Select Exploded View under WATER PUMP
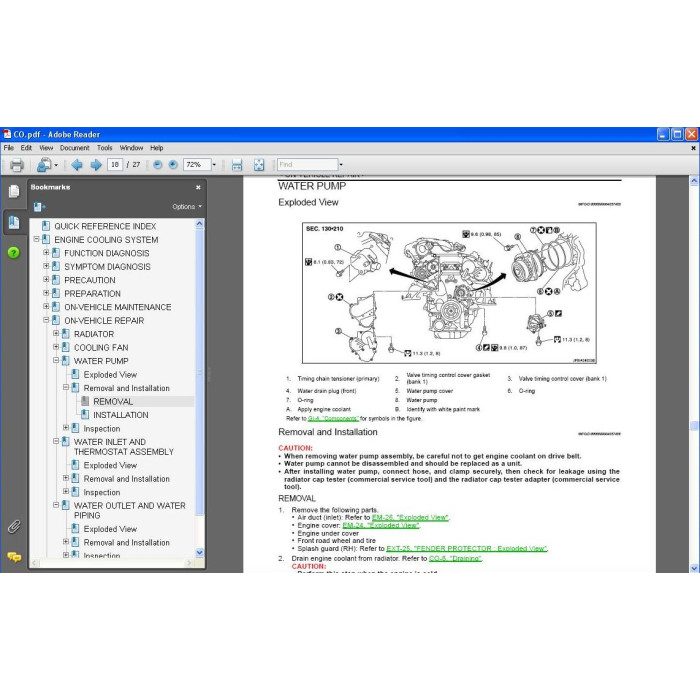The height and width of the screenshot is (700, 700). [110, 375]
